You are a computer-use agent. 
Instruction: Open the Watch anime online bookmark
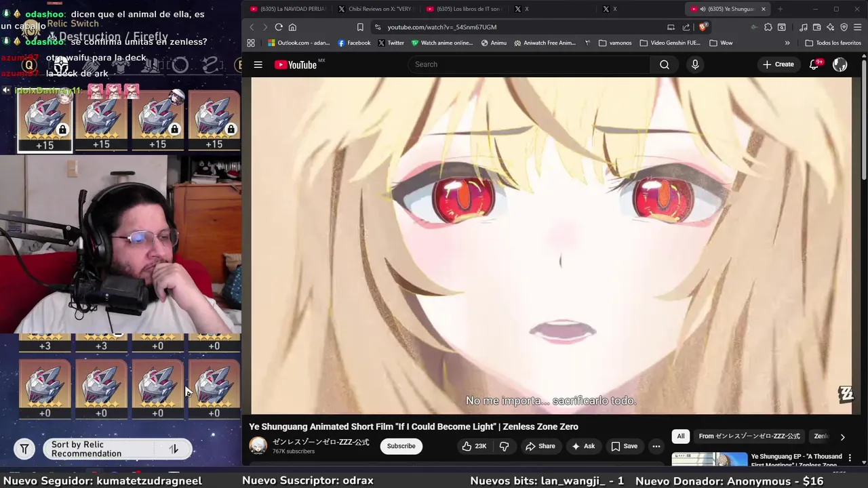pos(442,43)
